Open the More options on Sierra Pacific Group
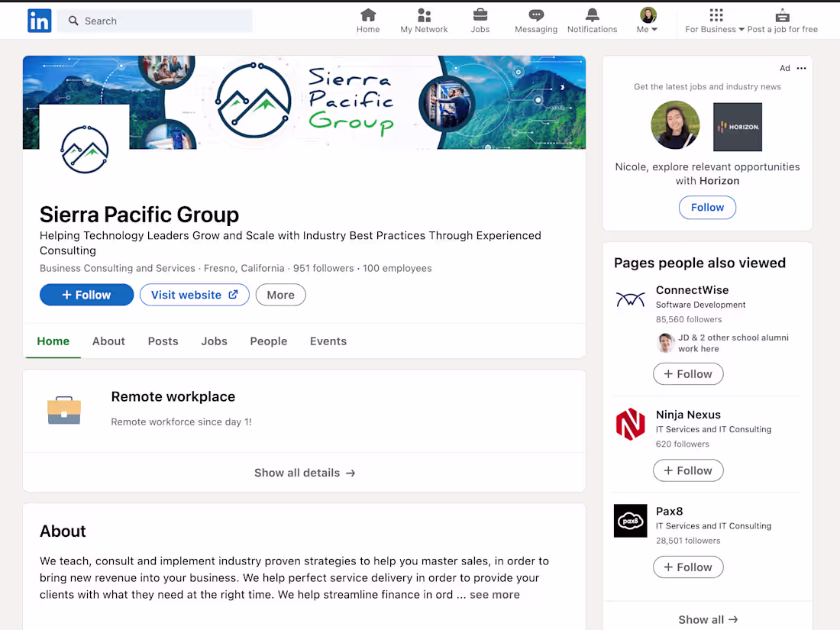 pyautogui.click(x=280, y=295)
